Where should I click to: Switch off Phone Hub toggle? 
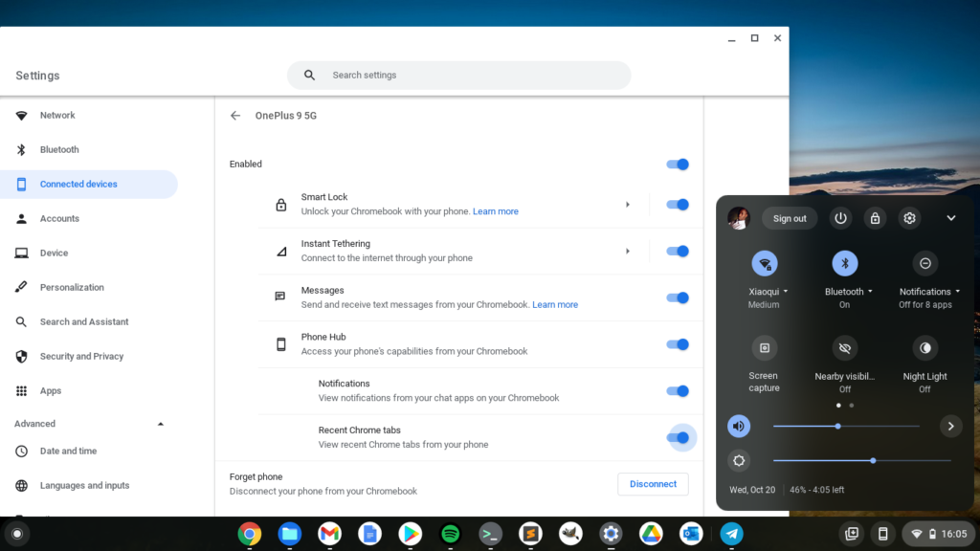[678, 344]
